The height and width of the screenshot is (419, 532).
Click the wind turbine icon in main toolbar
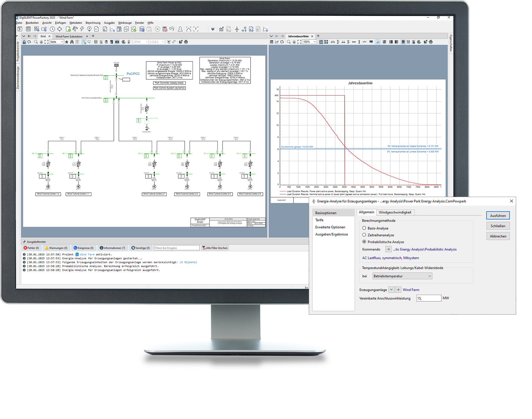pos(237,29)
